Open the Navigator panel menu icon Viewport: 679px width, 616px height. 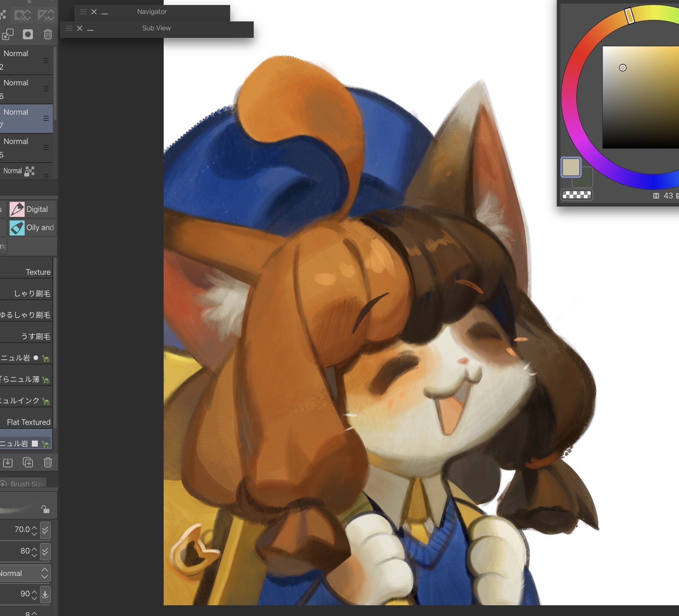(83, 12)
